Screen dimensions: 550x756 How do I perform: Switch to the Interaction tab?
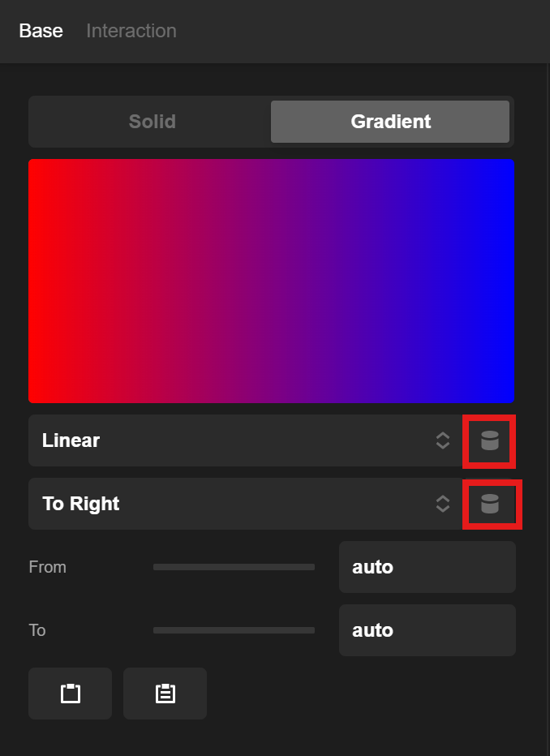(131, 31)
